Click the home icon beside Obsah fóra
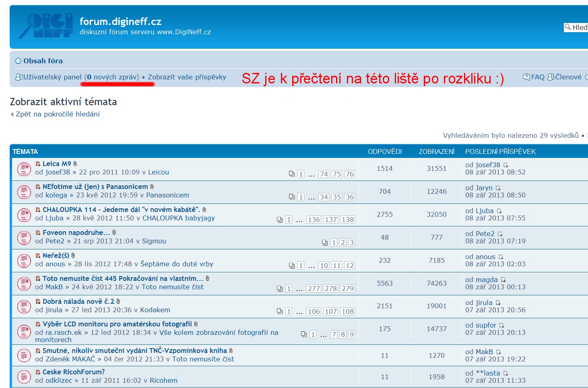This screenshot has height=388, width=588. point(18,61)
